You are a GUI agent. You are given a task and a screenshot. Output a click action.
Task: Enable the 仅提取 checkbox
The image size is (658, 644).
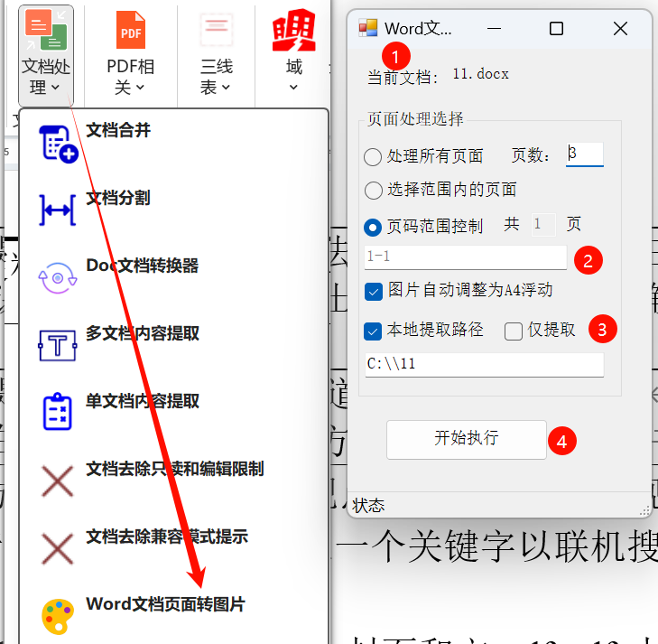pyautogui.click(x=514, y=331)
